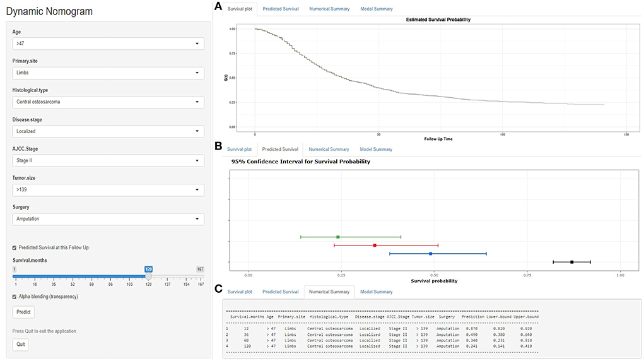Click the black confidence interval marker
This screenshot has height=361, width=644.
(571, 262)
